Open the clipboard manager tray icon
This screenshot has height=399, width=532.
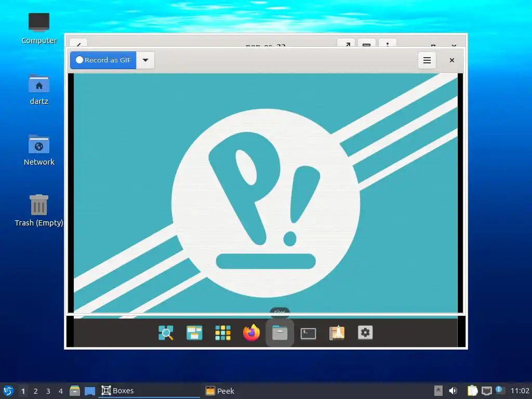coord(472,391)
